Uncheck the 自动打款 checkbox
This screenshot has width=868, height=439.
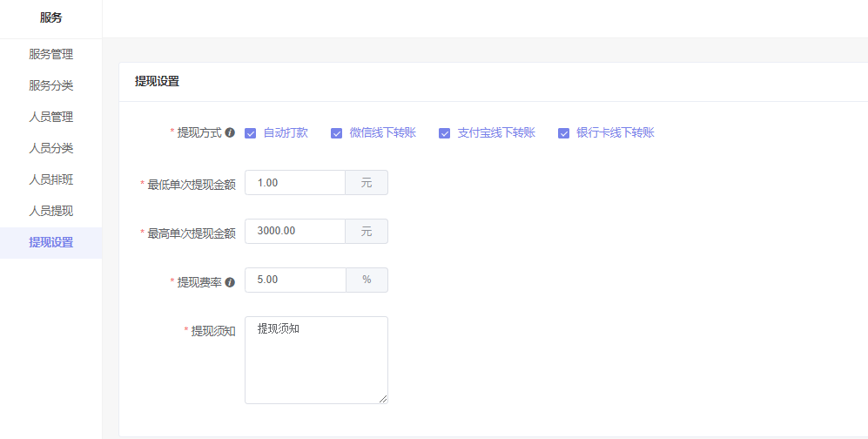pyautogui.click(x=250, y=133)
